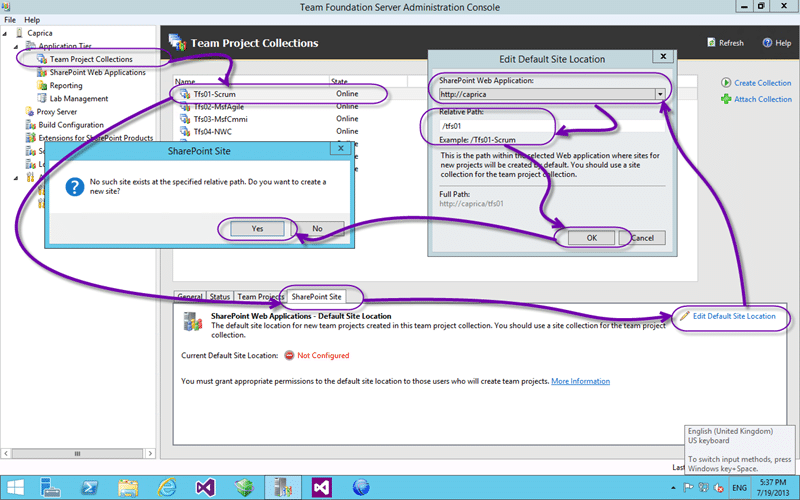Viewport: 800px width, 500px height.
Task: Click the blue globe taskbar icon
Action: (x=361, y=488)
